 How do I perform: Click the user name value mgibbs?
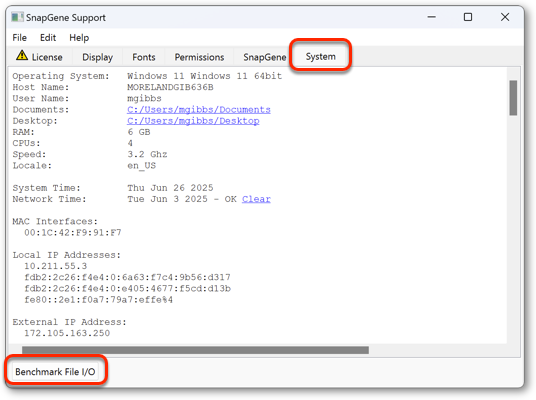[144, 98]
